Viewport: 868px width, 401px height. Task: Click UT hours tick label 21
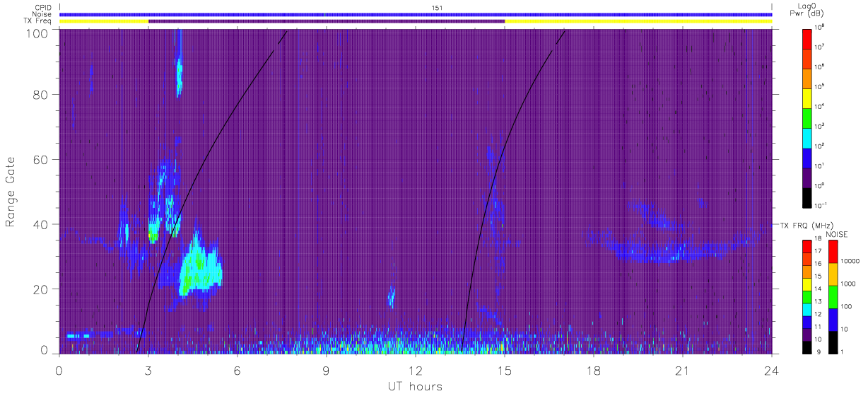pos(683,370)
